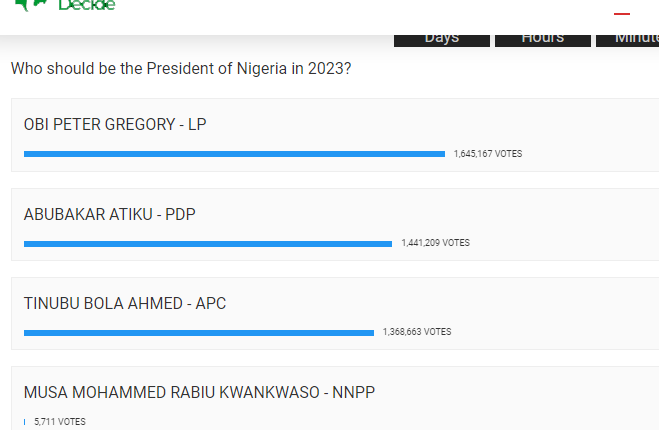Open the red hamburger menu icon
The width and height of the screenshot is (659, 430).
click(622, 14)
